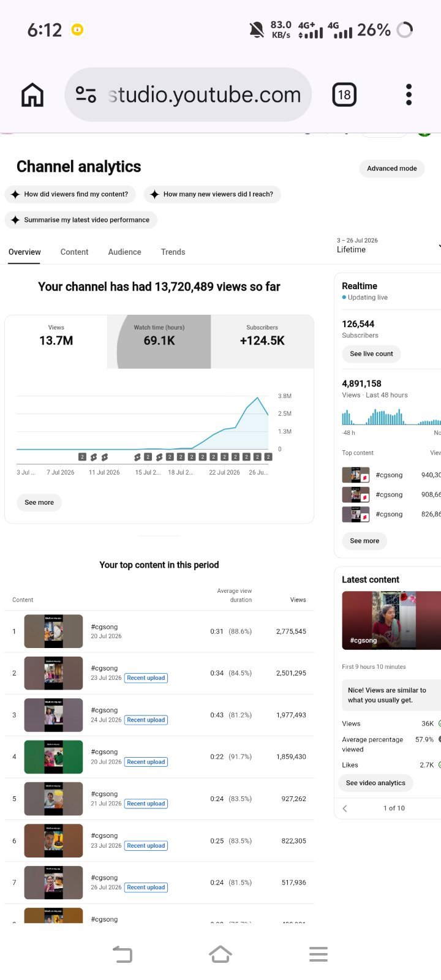Viewport: 441px width, 980px height.
Task: Click #cgsong title dated 24 Jul 2026
Action: 104,710
